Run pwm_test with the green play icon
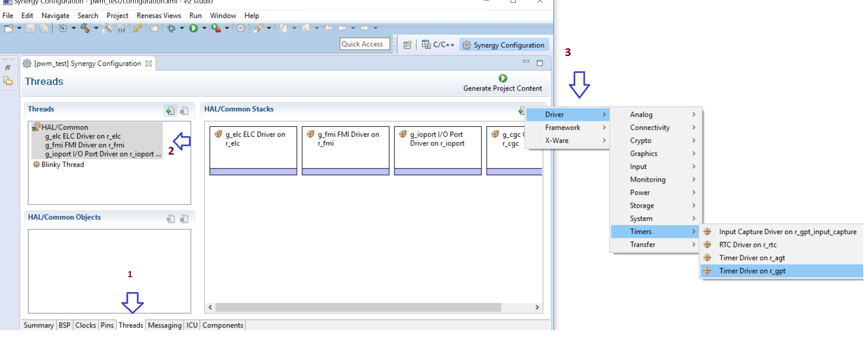The height and width of the screenshot is (341, 868). pos(193,29)
